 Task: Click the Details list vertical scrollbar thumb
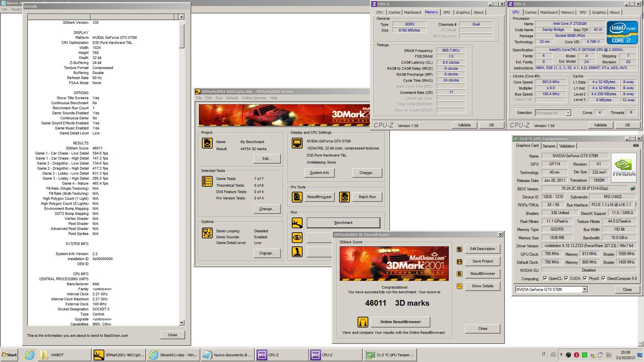click(182, 36)
